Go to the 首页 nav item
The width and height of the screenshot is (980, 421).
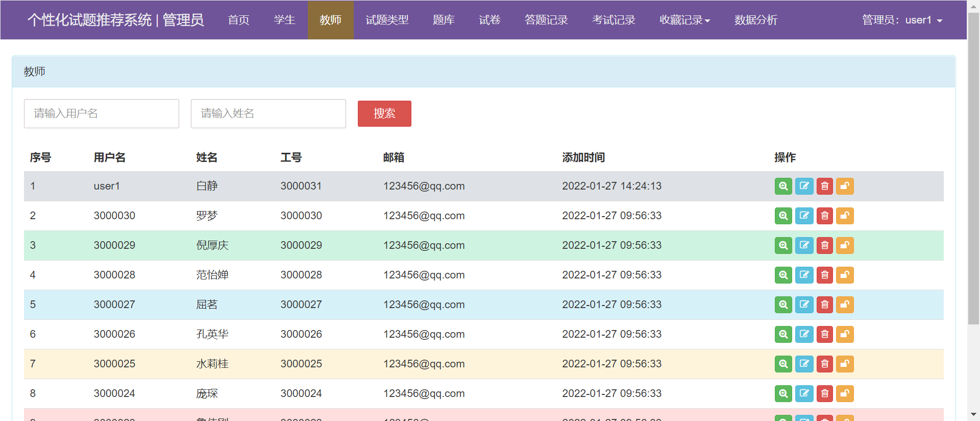[x=238, y=20]
